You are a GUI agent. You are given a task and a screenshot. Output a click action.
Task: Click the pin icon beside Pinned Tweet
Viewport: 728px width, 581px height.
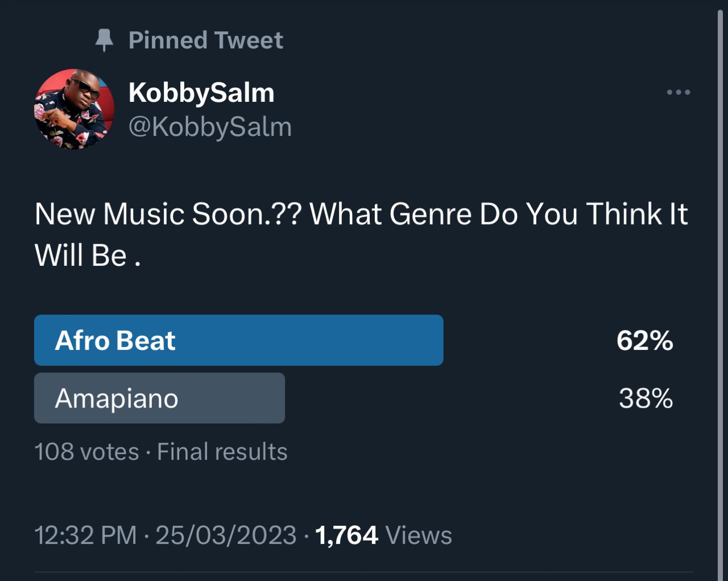(x=104, y=40)
